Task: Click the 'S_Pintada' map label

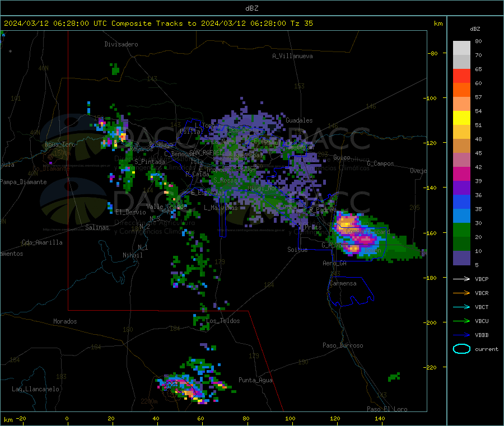Action: (150, 162)
